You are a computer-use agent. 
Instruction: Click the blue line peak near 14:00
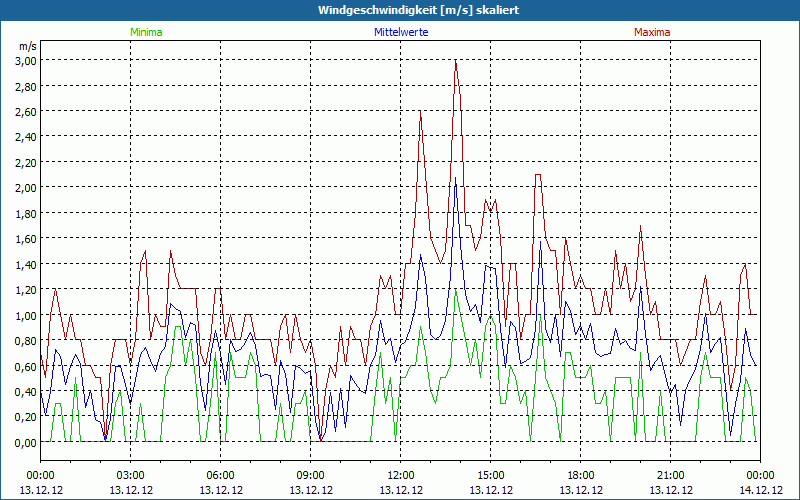(456, 178)
